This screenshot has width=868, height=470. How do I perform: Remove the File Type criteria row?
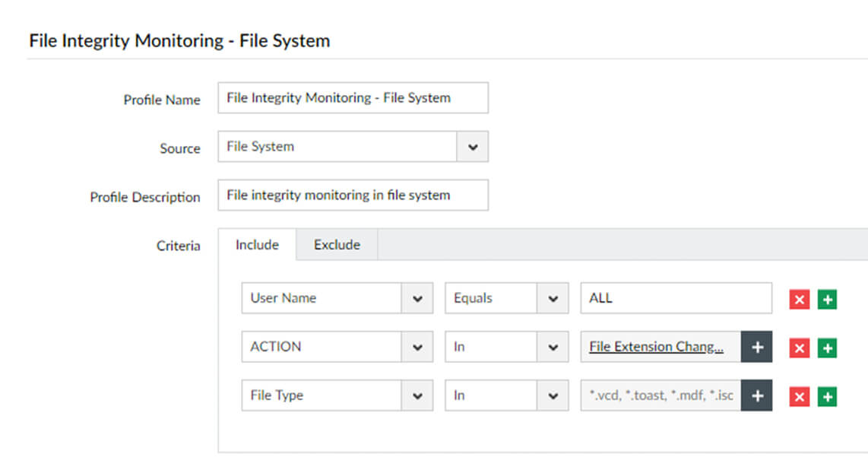pos(799,396)
